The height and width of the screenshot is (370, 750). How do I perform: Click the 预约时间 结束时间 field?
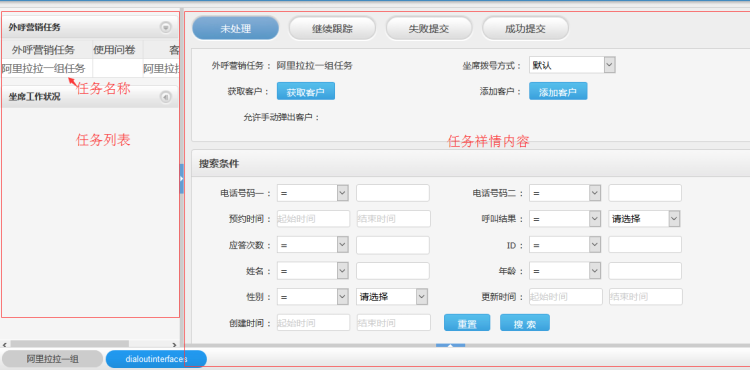pyautogui.click(x=394, y=219)
